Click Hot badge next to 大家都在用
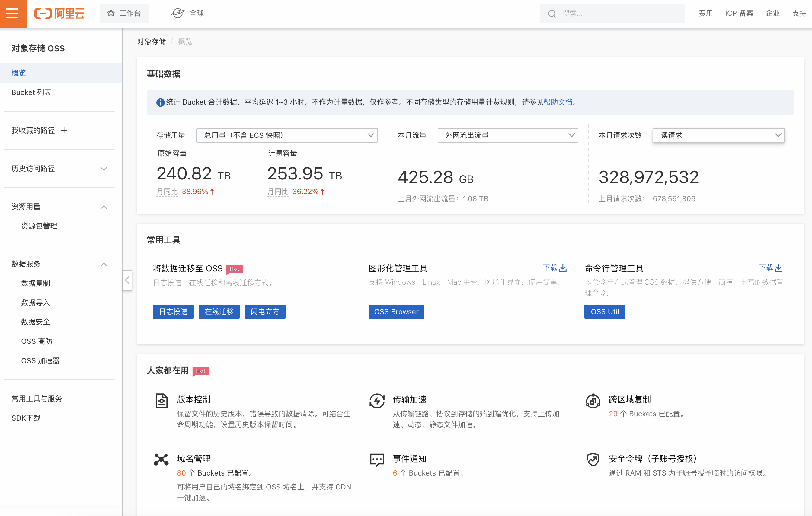The height and width of the screenshot is (516, 812). click(x=201, y=371)
